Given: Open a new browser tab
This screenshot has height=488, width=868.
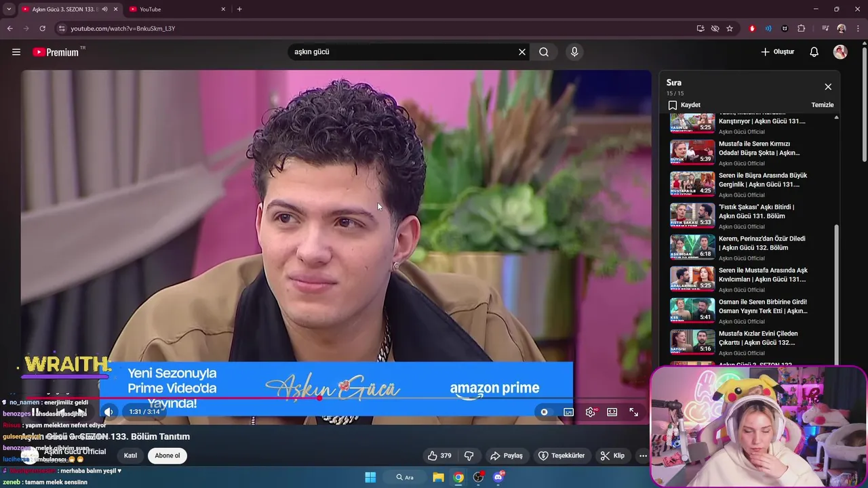Looking at the screenshot, I should (239, 9).
